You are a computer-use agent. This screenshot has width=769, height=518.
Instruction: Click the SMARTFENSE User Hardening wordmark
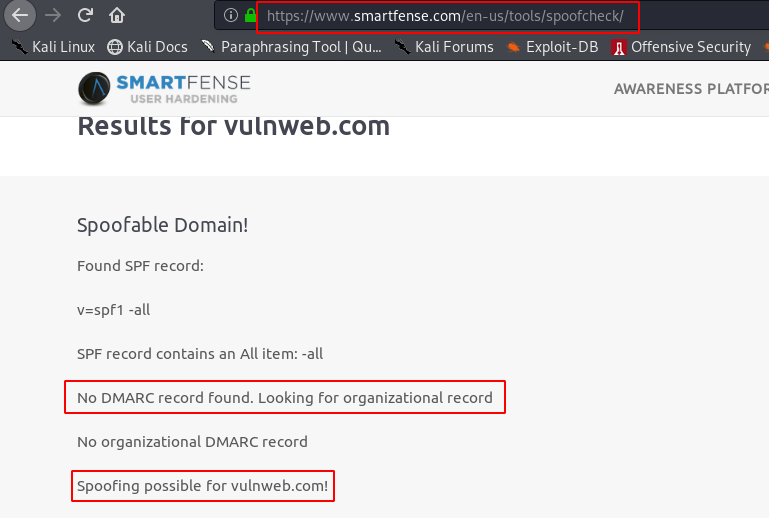183,89
